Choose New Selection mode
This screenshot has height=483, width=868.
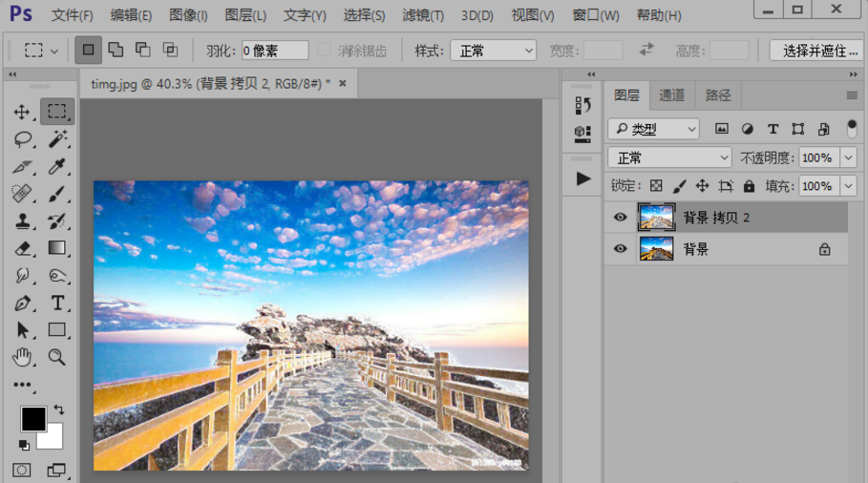[x=88, y=50]
